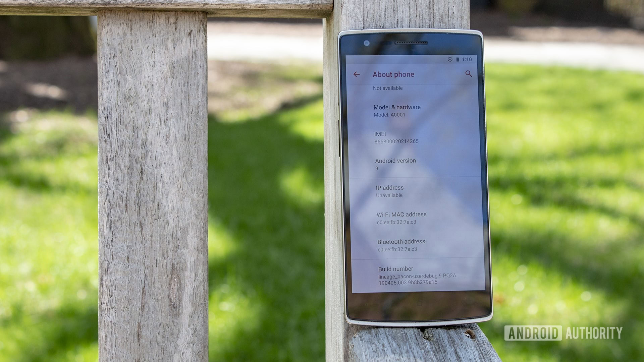Tap back arrow to exit About phone
The image size is (644, 362).
357,73
